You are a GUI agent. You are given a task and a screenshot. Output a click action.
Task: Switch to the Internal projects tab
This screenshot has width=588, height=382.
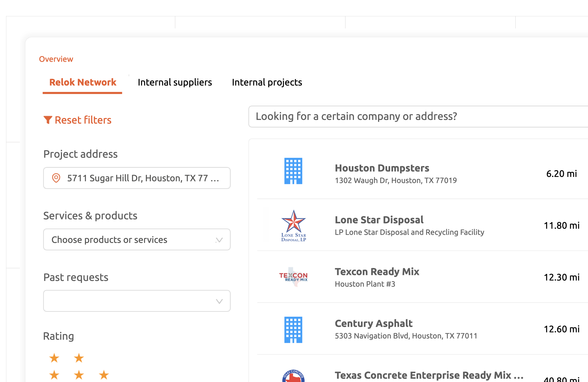[267, 82]
